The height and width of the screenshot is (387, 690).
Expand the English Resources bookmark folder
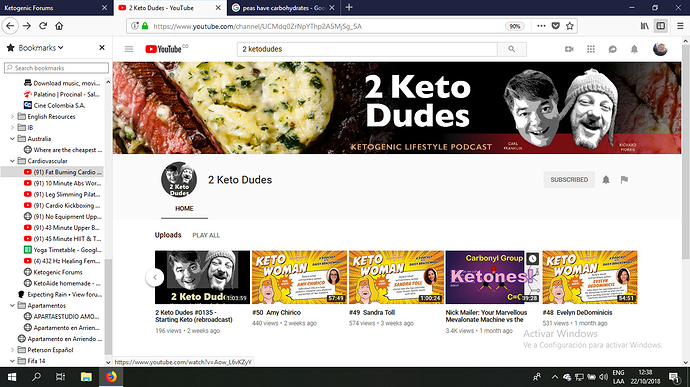point(12,117)
